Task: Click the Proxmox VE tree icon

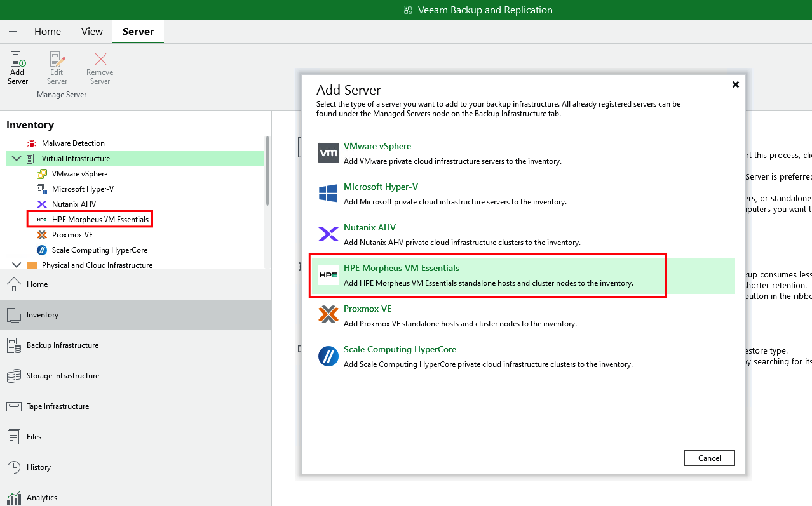Action: click(x=42, y=235)
